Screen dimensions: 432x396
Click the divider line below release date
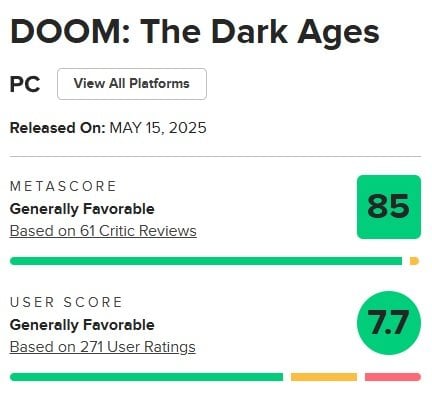click(x=215, y=156)
